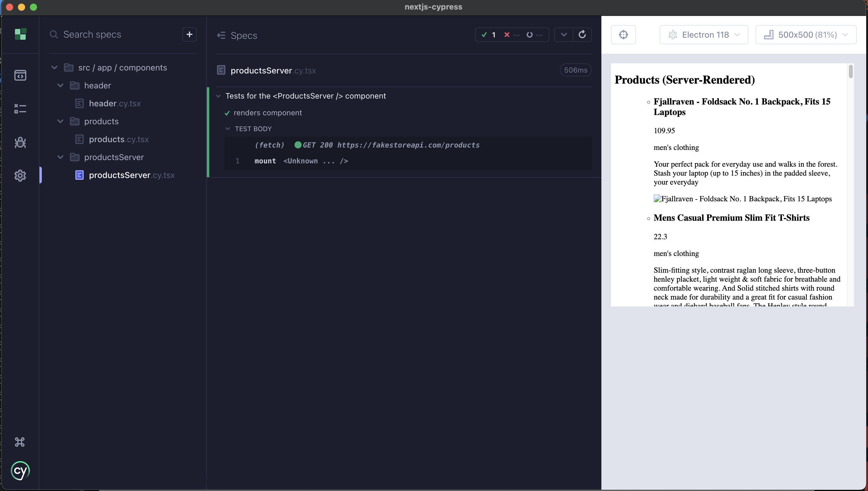The width and height of the screenshot is (868, 491).
Task: Click productsServer.cy.tsx title in reporter header
Action: tap(273, 70)
